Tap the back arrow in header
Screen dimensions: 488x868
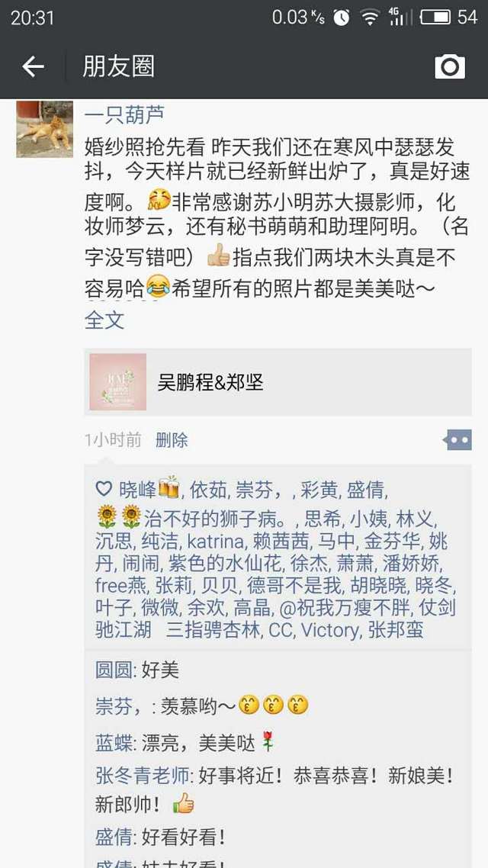pyautogui.click(x=33, y=67)
